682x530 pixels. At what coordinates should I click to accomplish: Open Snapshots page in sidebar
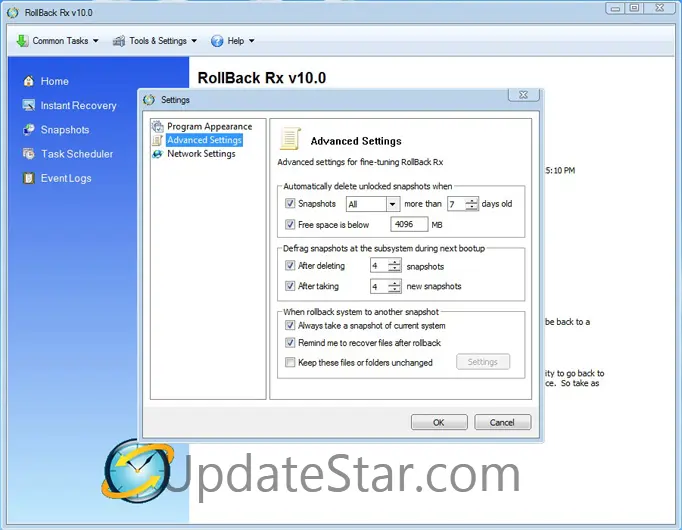pyautogui.click(x=65, y=130)
